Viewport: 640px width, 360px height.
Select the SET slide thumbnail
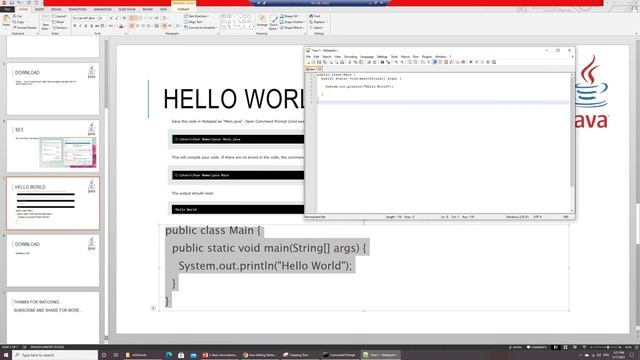click(53, 146)
